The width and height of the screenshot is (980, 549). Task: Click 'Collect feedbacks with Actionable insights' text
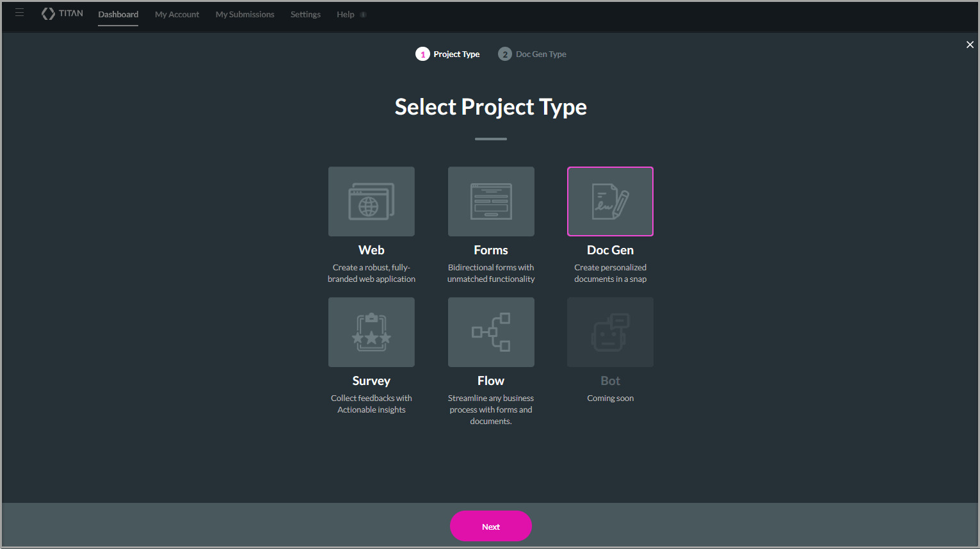(371, 404)
